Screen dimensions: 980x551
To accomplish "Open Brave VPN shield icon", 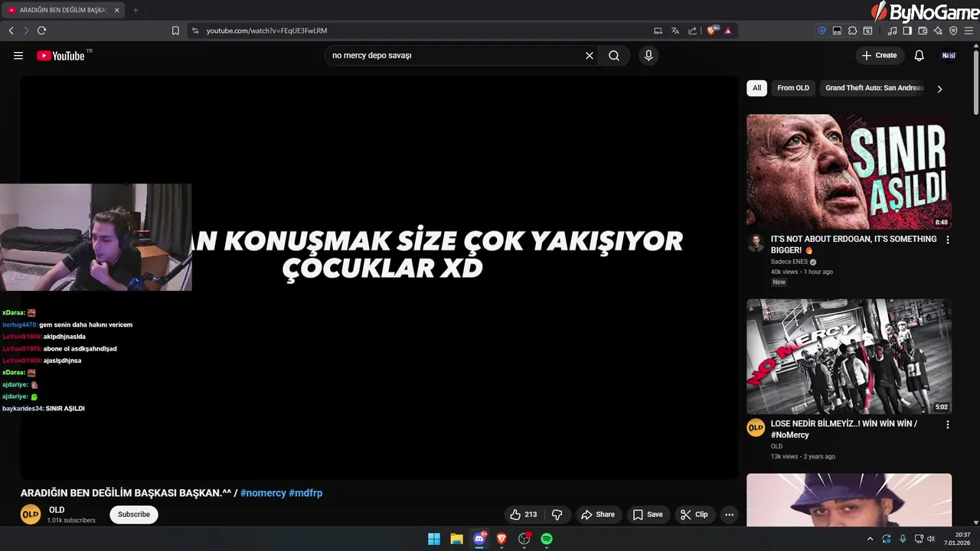I will coord(953,31).
